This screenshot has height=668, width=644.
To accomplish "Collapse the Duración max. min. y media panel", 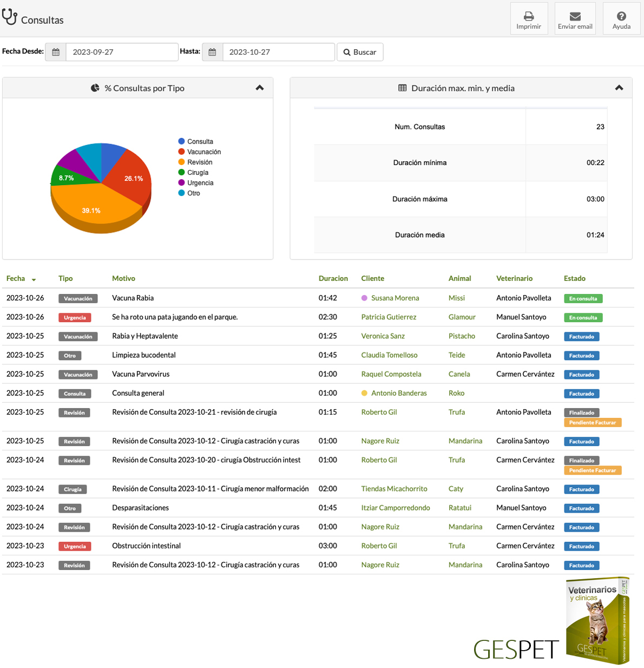I will [x=619, y=88].
